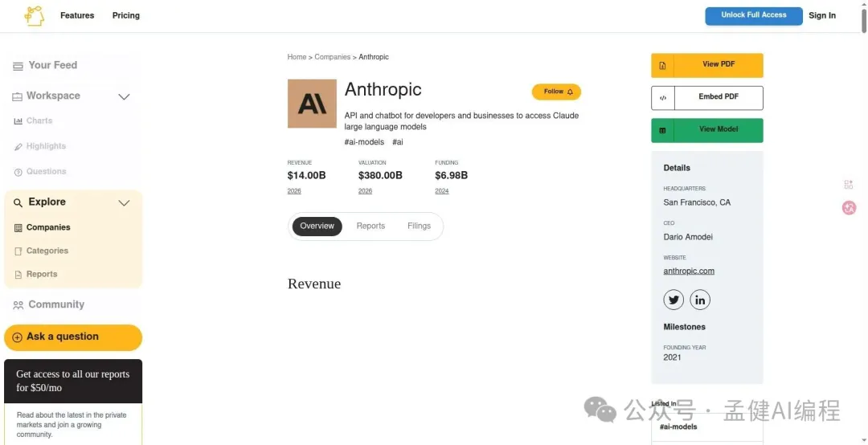Click the Sign In link

822,15
